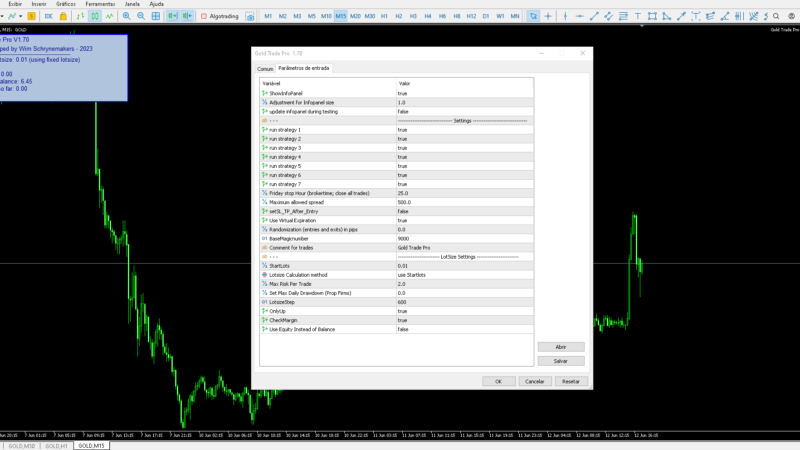Viewport: 800px width, 450px height.
Task: Zoom in on the chart
Action: [127, 16]
